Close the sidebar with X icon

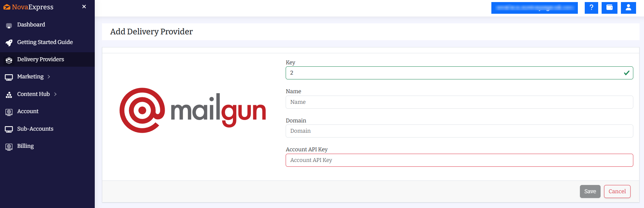pos(84,7)
